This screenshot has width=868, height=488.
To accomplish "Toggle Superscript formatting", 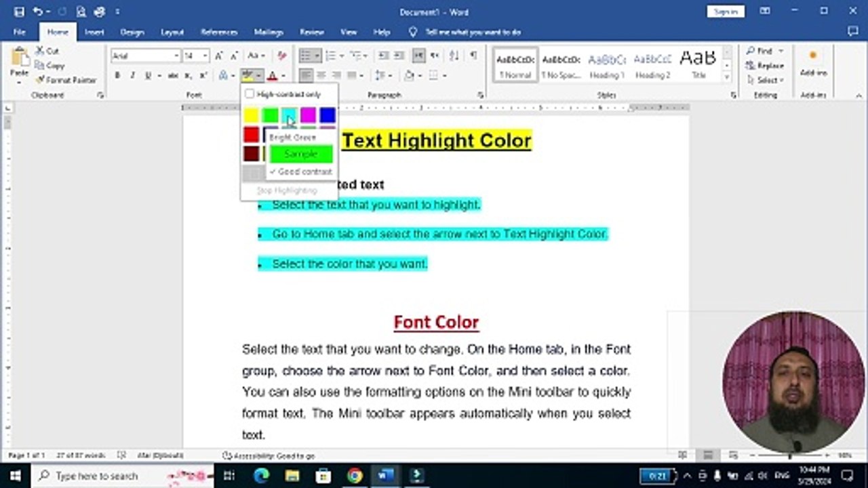I will point(203,75).
